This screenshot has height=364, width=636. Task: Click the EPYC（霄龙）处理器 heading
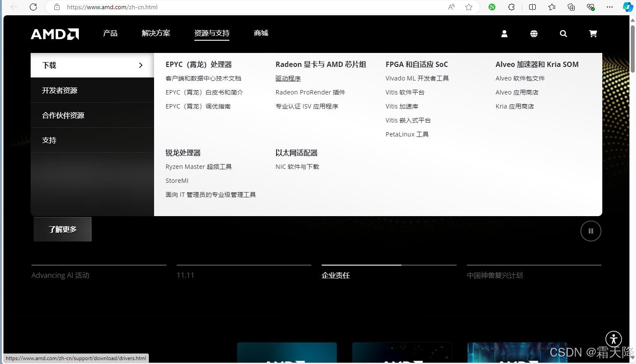(199, 64)
